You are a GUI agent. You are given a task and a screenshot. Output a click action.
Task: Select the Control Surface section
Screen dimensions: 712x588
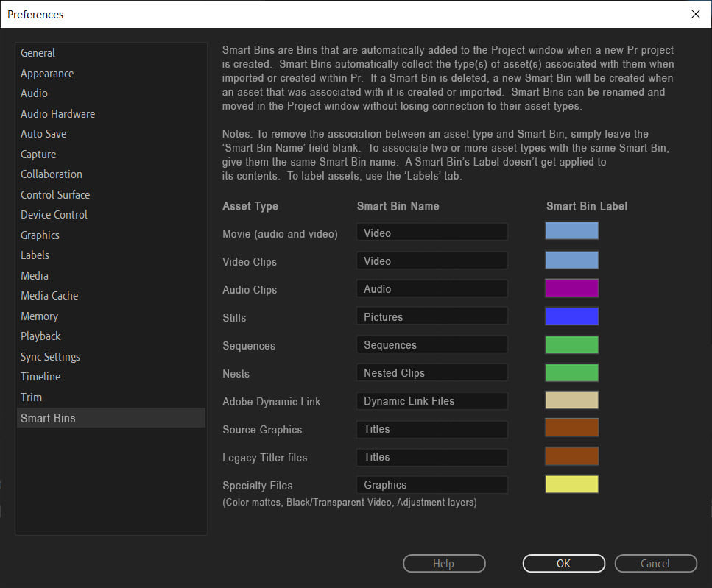pos(55,194)
